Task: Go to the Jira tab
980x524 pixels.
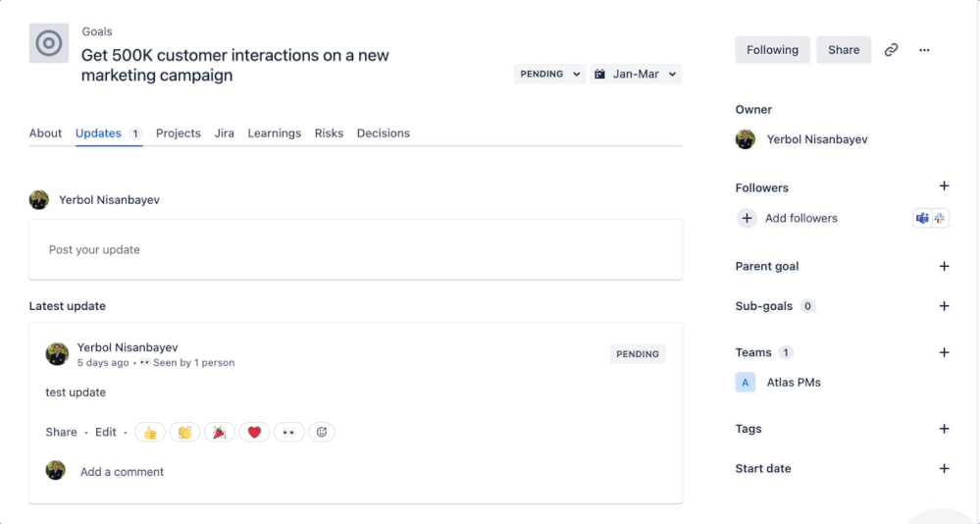Action: 225,133
